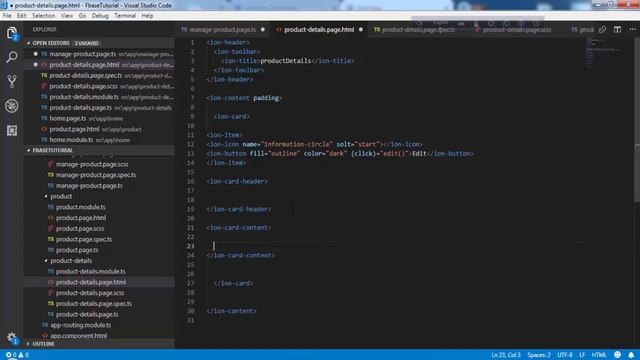Select product-details.page.html editor tab
The width and height of the screenshot is (640, 360).
pyautogui.click(x=319, y=29)
